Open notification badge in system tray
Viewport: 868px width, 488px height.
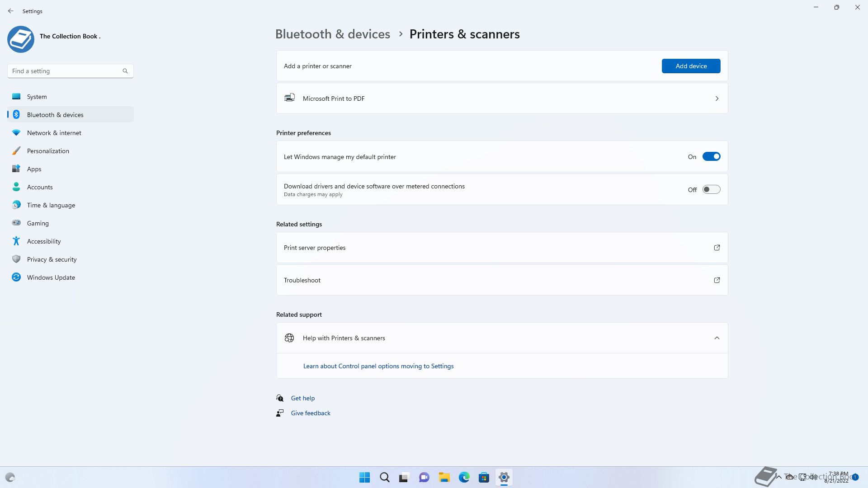tap(855, 477)
